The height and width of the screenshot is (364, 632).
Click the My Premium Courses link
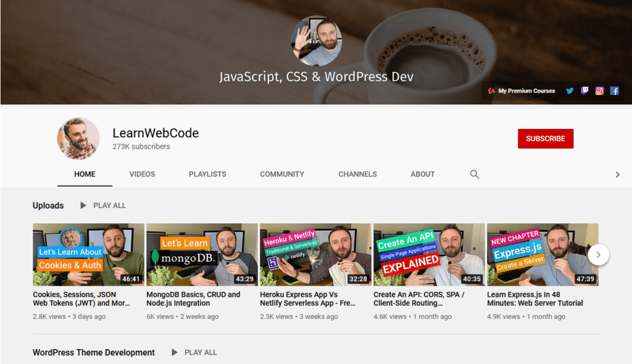point(522,91)
